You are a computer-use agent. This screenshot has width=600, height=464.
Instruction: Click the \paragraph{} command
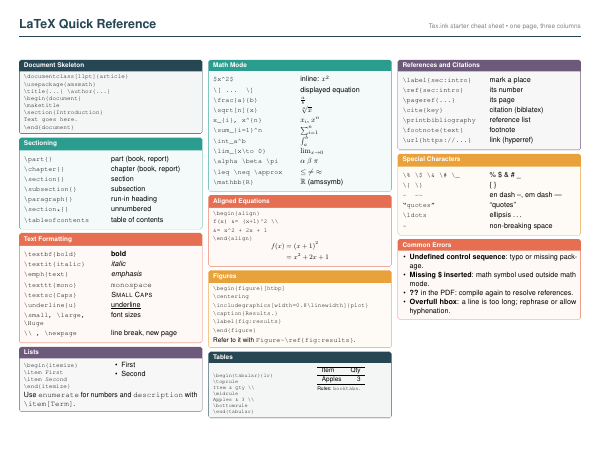[x=48, y=199]
